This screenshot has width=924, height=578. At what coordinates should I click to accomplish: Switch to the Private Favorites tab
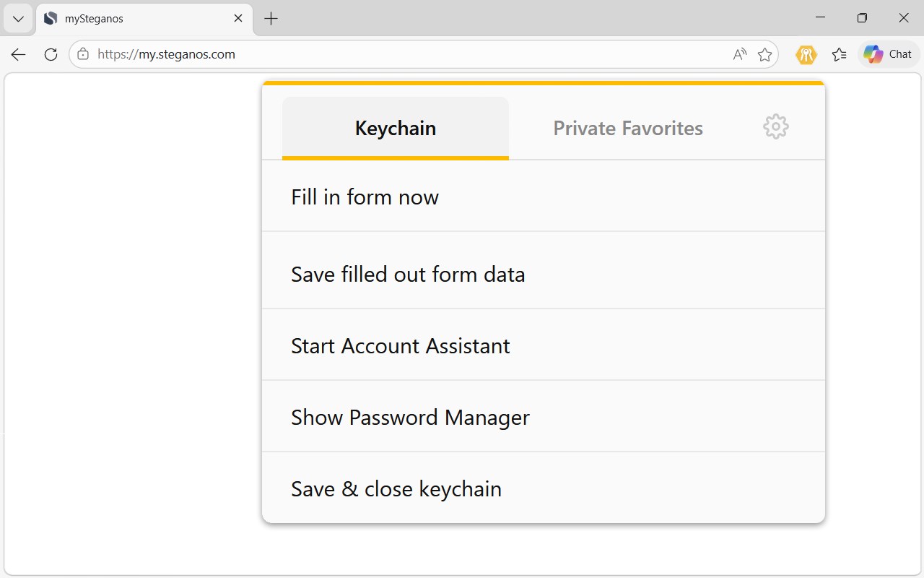628,128
